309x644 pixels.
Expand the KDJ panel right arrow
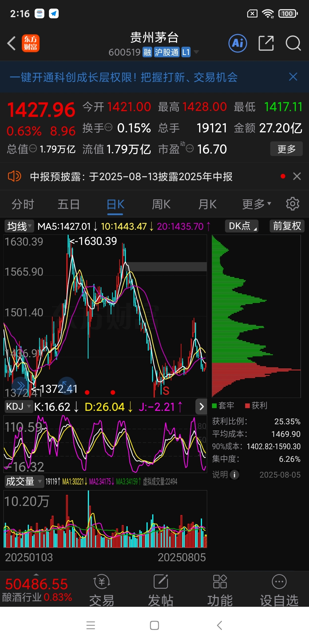click(x=201, y=407)
